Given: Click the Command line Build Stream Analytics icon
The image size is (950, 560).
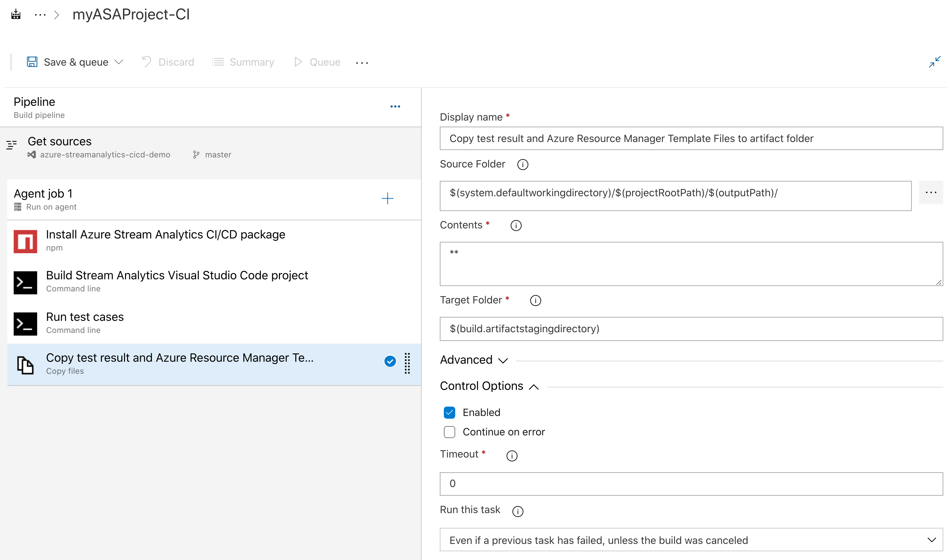Looking at the screenshot, I should (24, 281).
